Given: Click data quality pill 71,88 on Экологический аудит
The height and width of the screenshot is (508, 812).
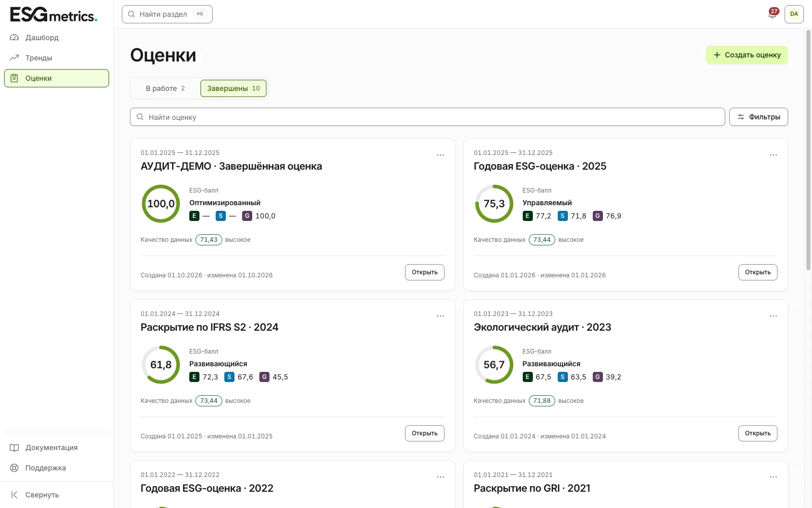Looking at the screenshot, I should [542, 401].
